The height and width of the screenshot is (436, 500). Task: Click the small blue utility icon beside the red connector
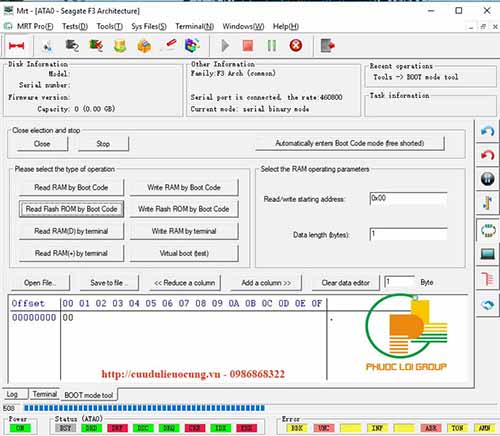click(47, 46)
